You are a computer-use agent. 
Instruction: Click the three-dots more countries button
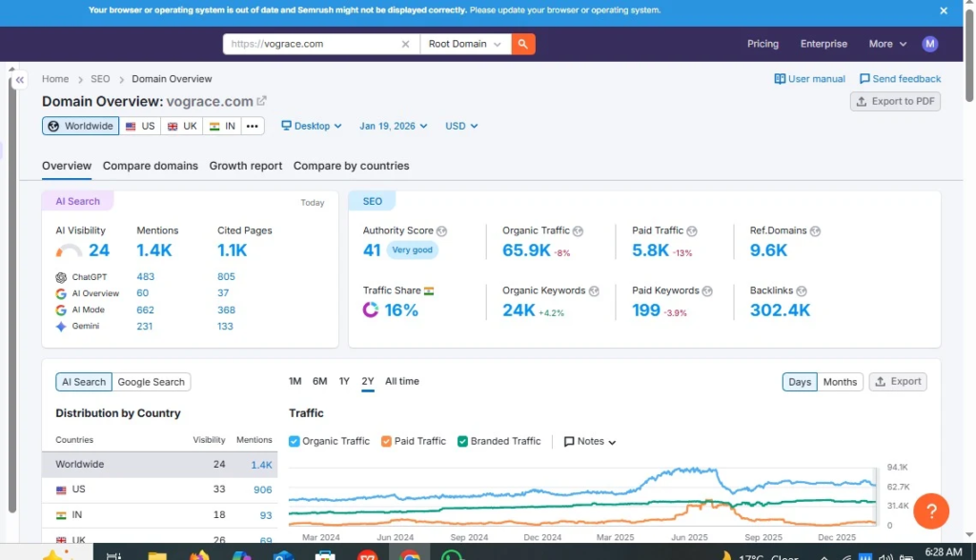tap(253, 126)
